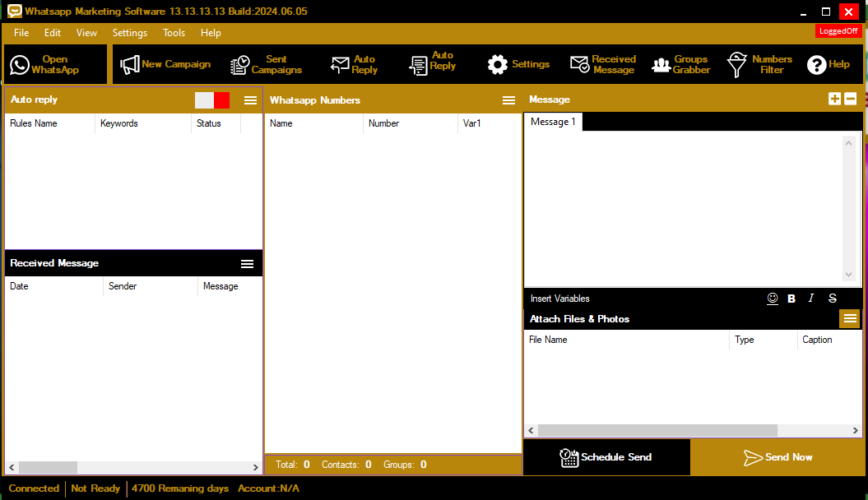This screenshot has width=868, height=500.
Task: Toggle strikethrough text formatting
Action: (x=833, y=299)
